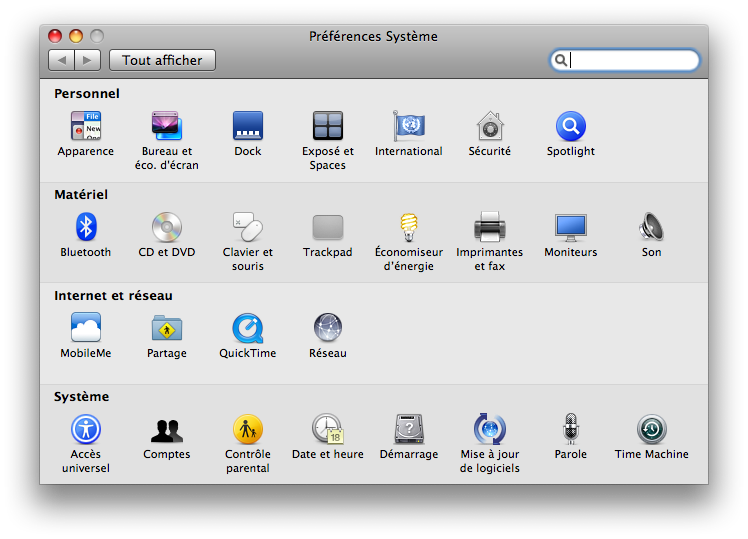
Task: Open Spotlight preferences icon
Action: [x=571, y=126]
